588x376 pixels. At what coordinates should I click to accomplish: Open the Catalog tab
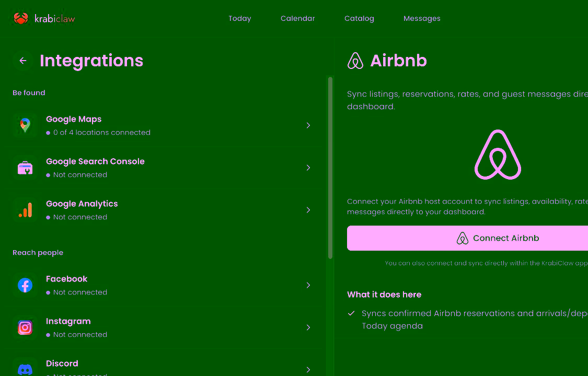coord(359,18)
